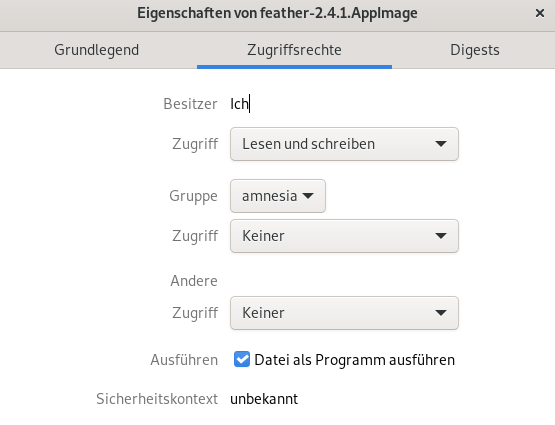Click arrow icon of Andere access combo

[x=441, y=313]
